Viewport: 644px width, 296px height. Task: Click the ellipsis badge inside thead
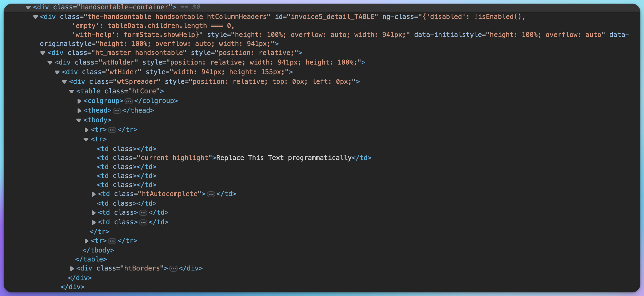pos(117,111)
